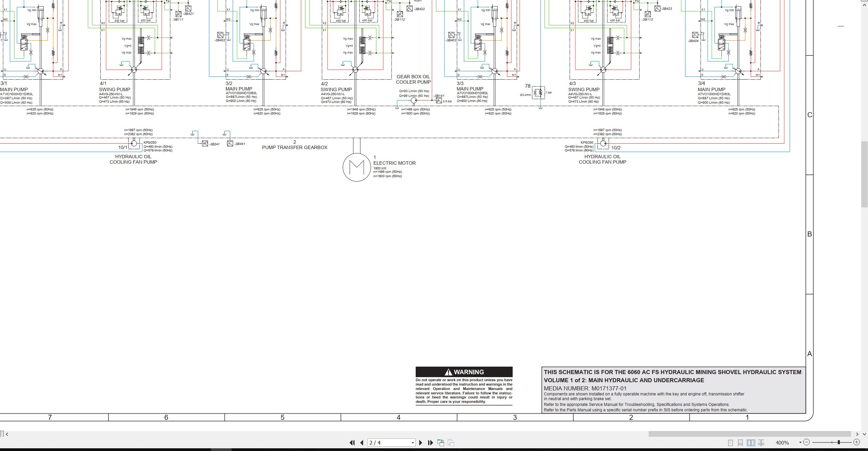Screen dimensions: 868x451
Task: Go to the first page
Action: point(352,443)
